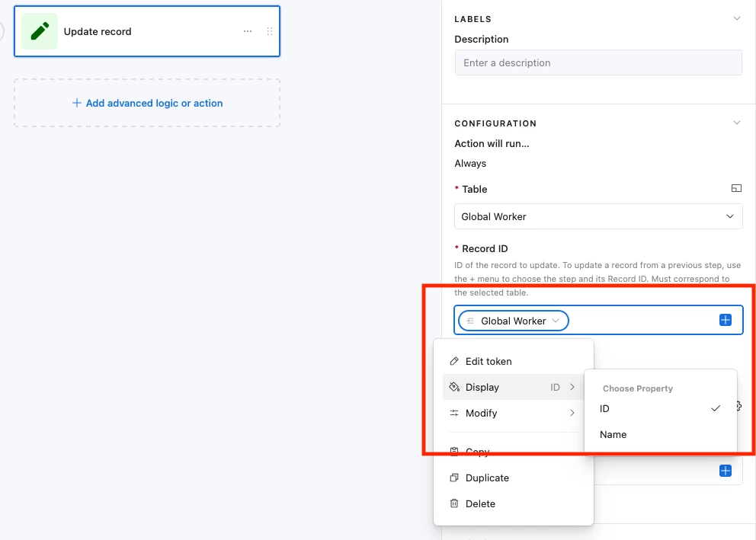Viewport: 756px width, 540px height.
Task: Open the three-dot menu on Update record
Action: point(248,31)
